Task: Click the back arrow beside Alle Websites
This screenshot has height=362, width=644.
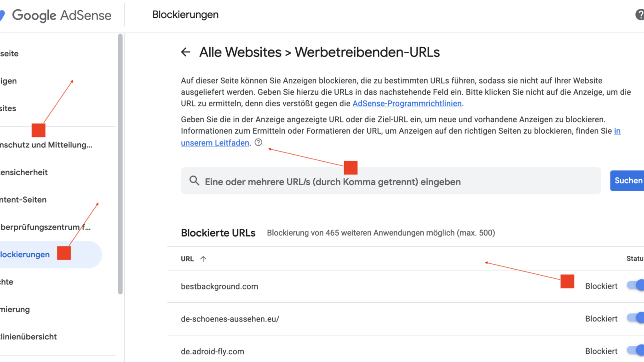Action: coord(185,52)
